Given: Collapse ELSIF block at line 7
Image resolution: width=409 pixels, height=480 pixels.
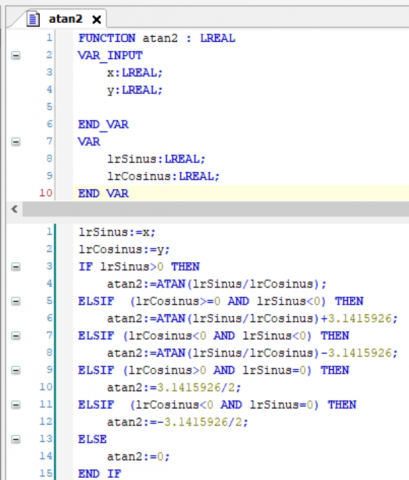Looking at the screenshot, I should [16, 336].
